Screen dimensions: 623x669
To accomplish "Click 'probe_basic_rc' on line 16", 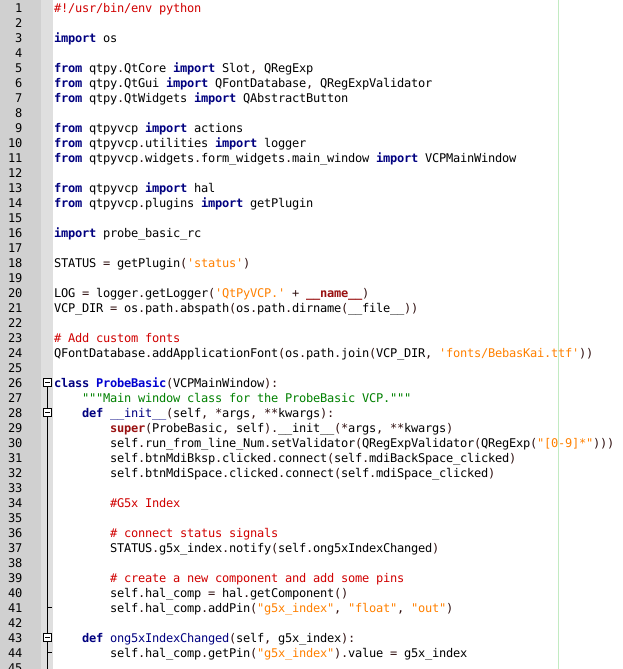I will [x=151, y=233].
